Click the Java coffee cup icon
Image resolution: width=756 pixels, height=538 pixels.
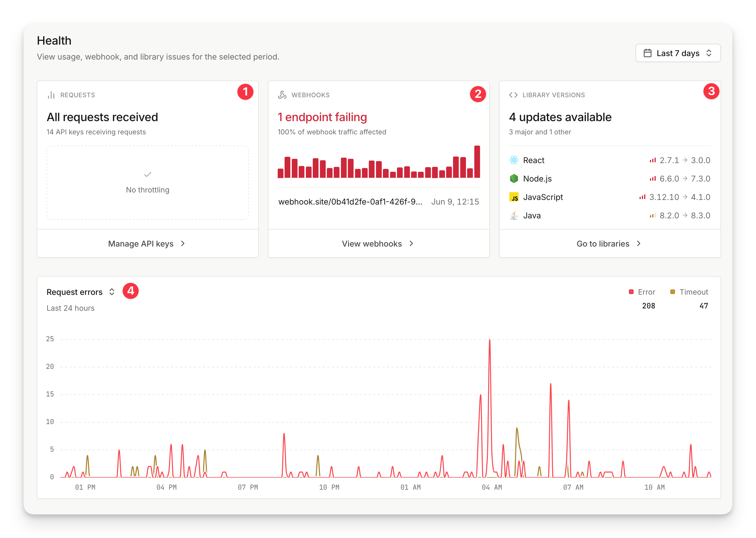pos(514,216)
